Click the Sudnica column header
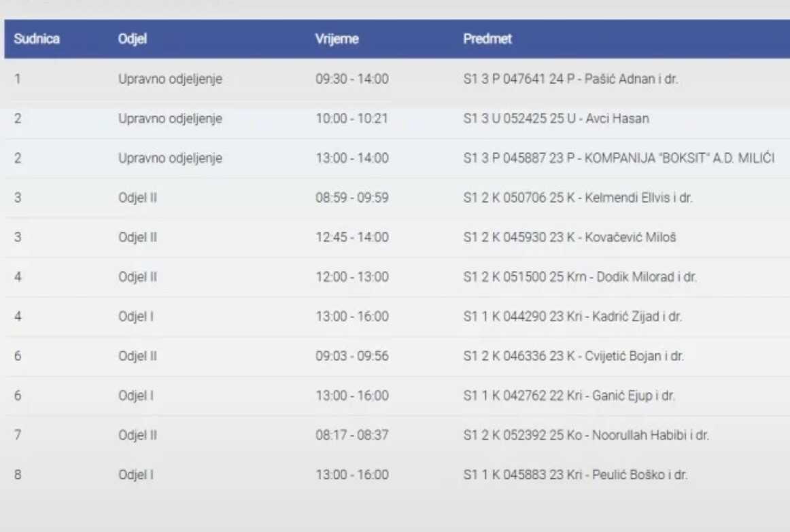 pyautogui.click(x=37, y=39)
